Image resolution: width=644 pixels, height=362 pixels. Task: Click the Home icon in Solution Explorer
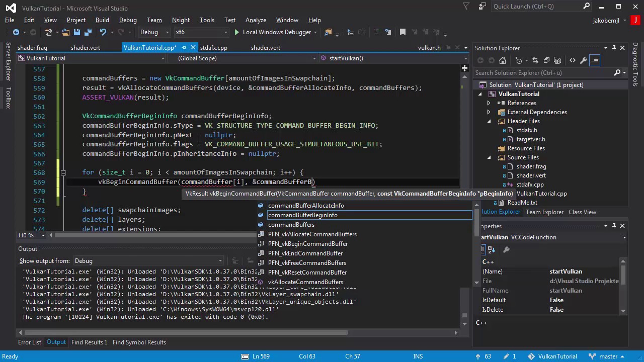point(502,60)
